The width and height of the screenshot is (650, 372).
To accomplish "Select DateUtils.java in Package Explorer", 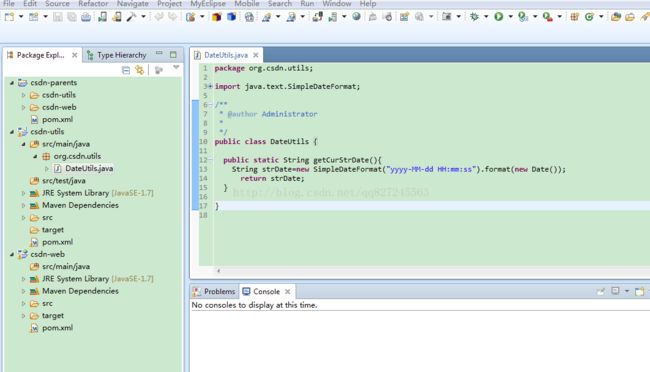I will click(x=89, y=168).
